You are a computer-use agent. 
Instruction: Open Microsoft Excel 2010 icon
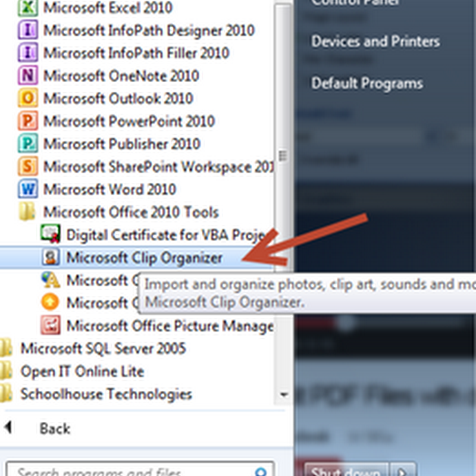click(x=27, y=7)
